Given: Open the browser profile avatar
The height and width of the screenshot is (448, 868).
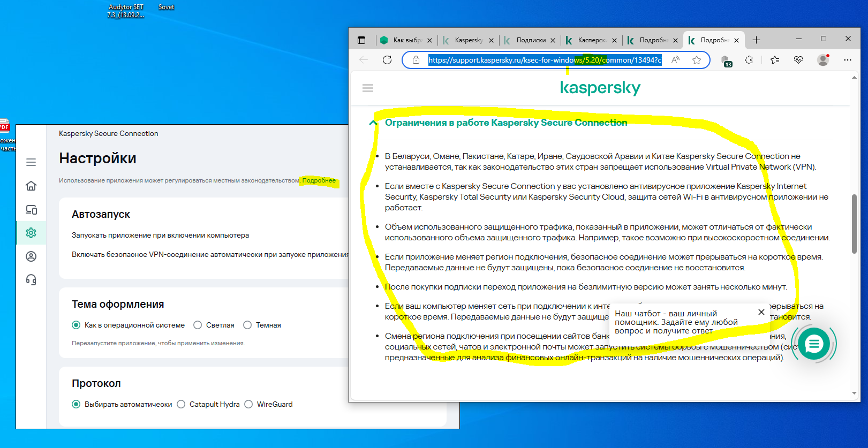Looking at the screenshot, I should [823, 60].
